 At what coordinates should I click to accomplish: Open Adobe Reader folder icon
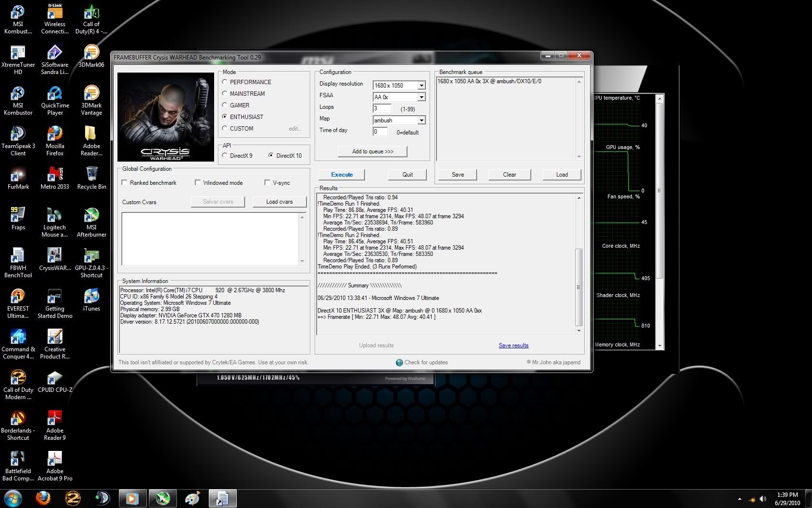coord(91,141)
